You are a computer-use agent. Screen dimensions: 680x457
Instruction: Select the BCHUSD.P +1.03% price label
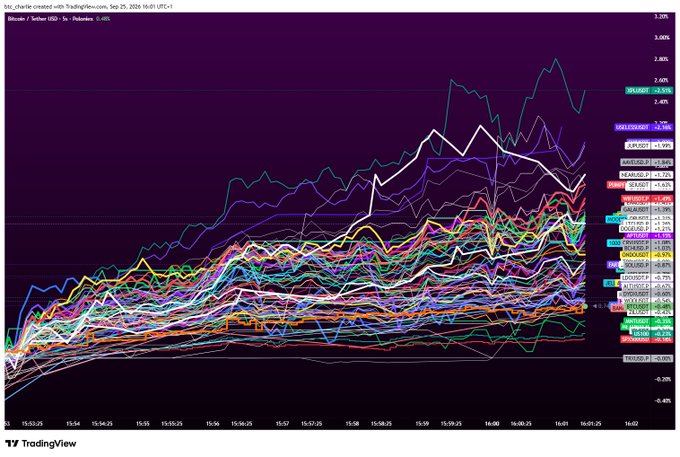click(647, 248)
